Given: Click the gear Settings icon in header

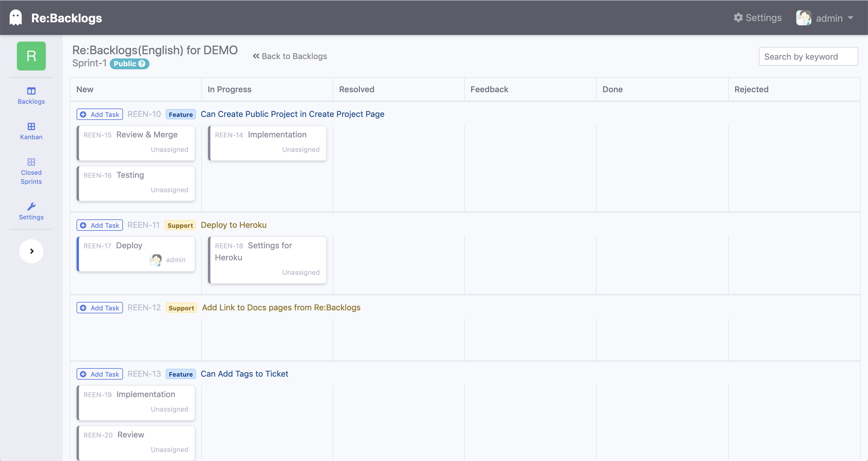Looking at the screenshot, I should point(738,17).
